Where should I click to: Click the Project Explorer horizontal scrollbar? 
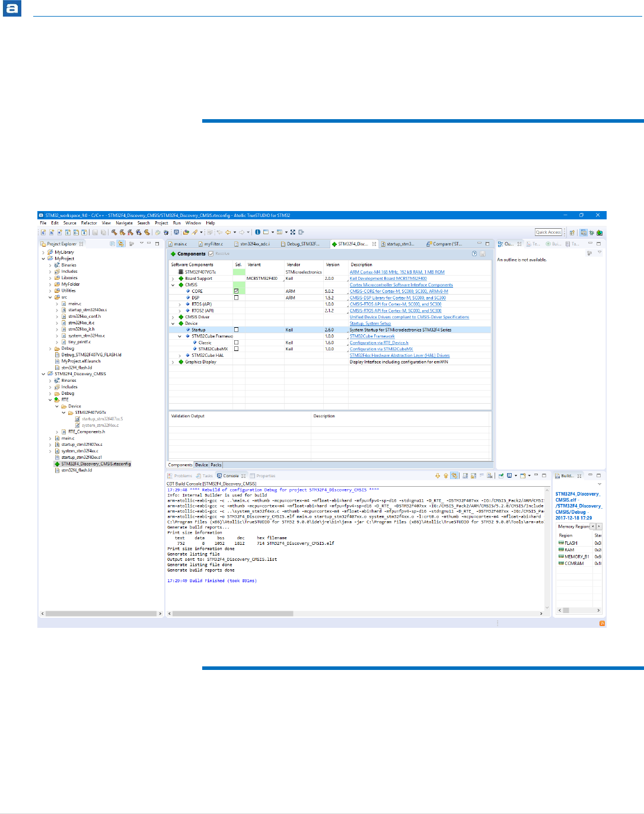pyautogui.click(x=101, y=614)
